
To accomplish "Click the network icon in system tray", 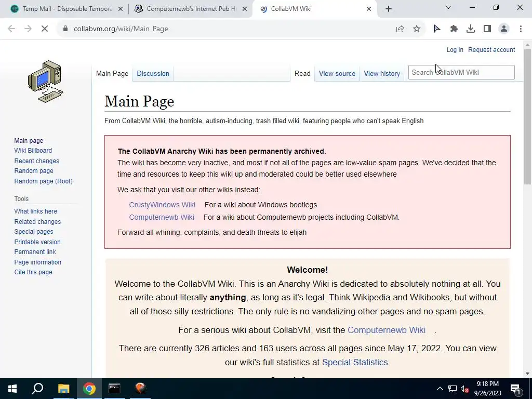I will click(x=453, y=389).
